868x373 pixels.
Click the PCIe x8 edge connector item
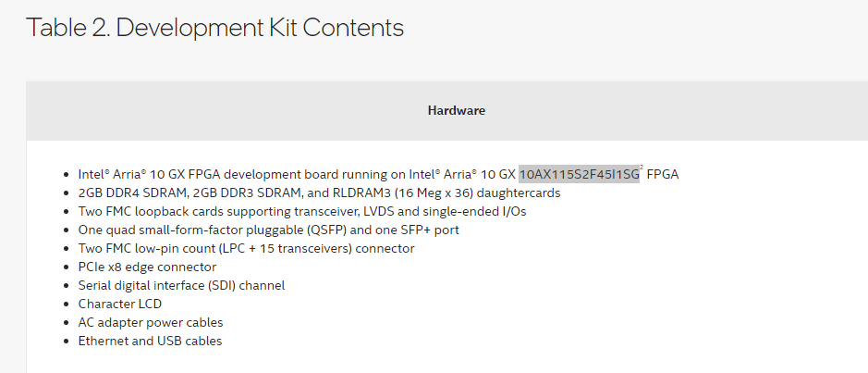[147, 267]
